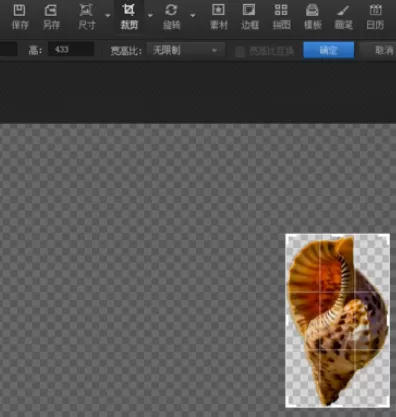The height and width of the screenshot is (417, 396).
Task: Open the Border (边框) tool
Action: click(x=250, y=17)
